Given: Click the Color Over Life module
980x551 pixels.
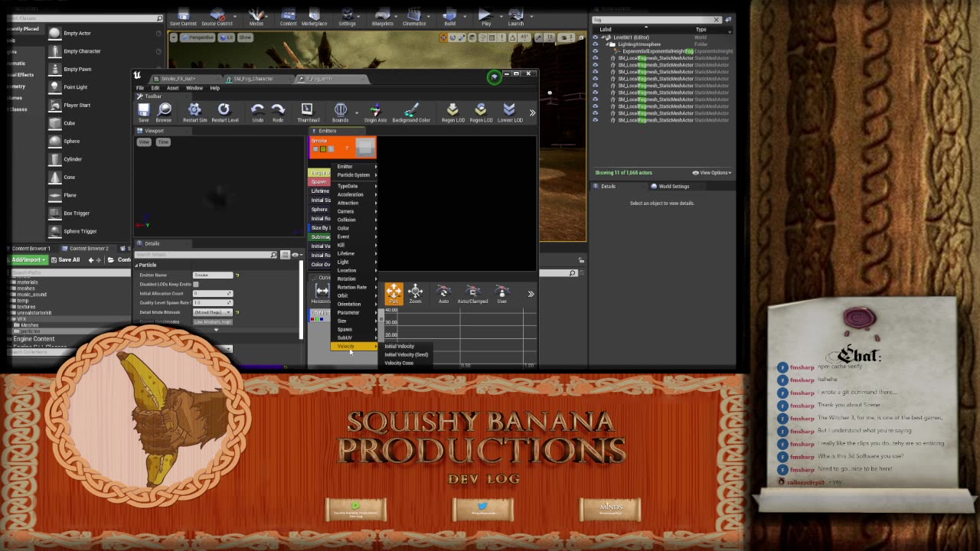Looking at the screenshot, I should 320,265.
